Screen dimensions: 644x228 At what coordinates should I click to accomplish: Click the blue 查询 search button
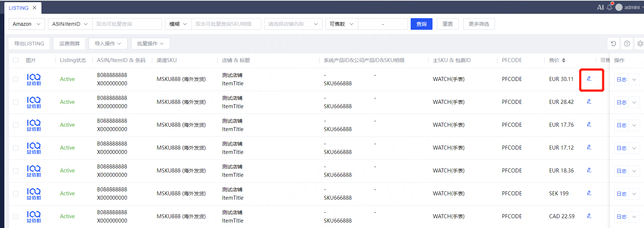pyautogui.click(x=421, y=24)
